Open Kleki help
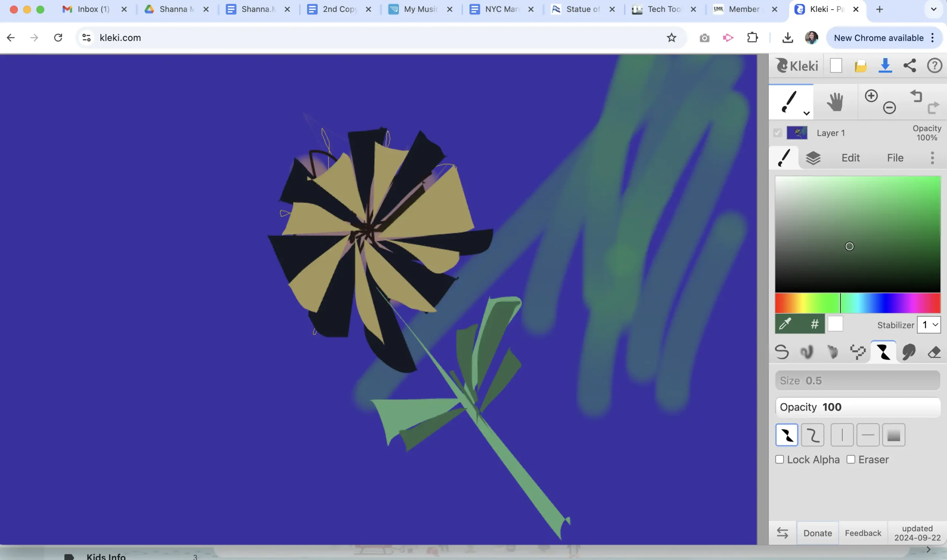Screen dimensions: 947x560 pyautogui.click(x=934, y=66)
